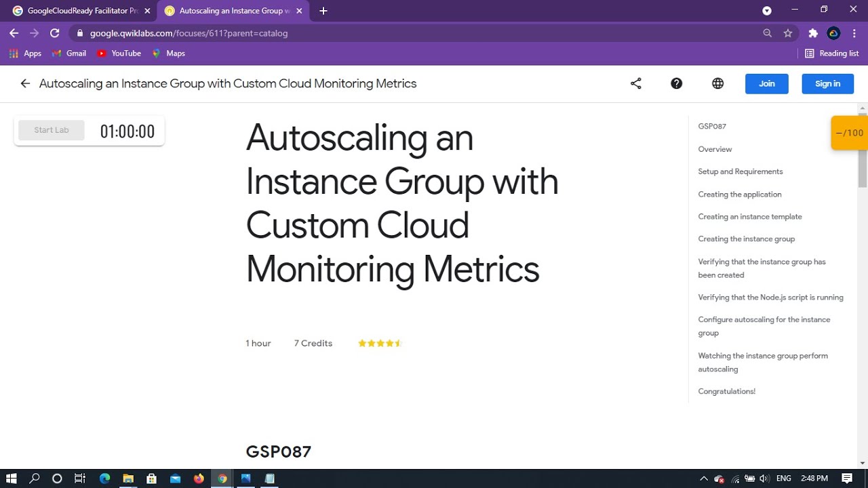Image resolution: width=868 pixels, height=488 pixels.
Task: Go to Configure autoscaling section
Action: pos(764,326)
